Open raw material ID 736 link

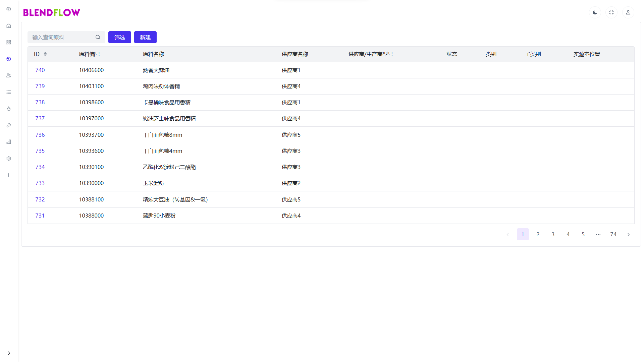tap(40, 135)
